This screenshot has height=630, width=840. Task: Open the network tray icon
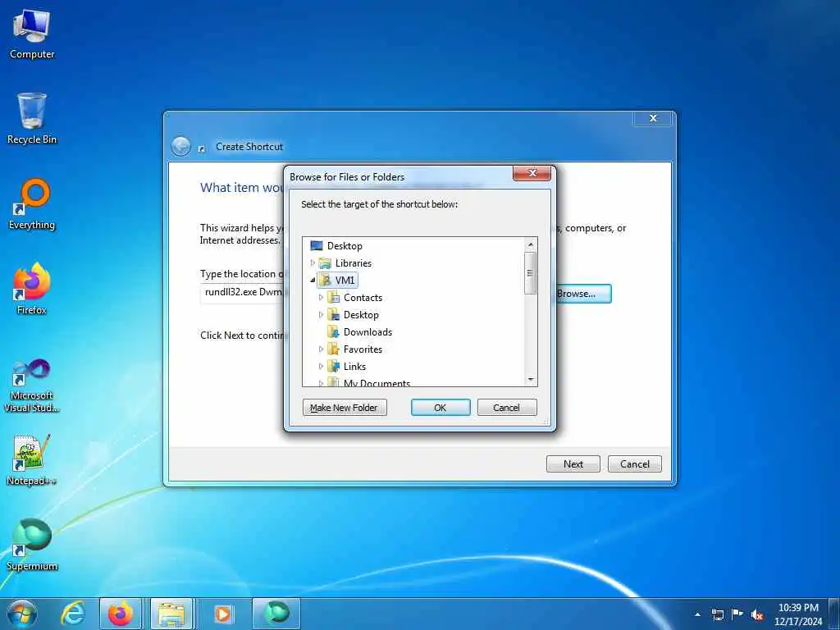717,614
